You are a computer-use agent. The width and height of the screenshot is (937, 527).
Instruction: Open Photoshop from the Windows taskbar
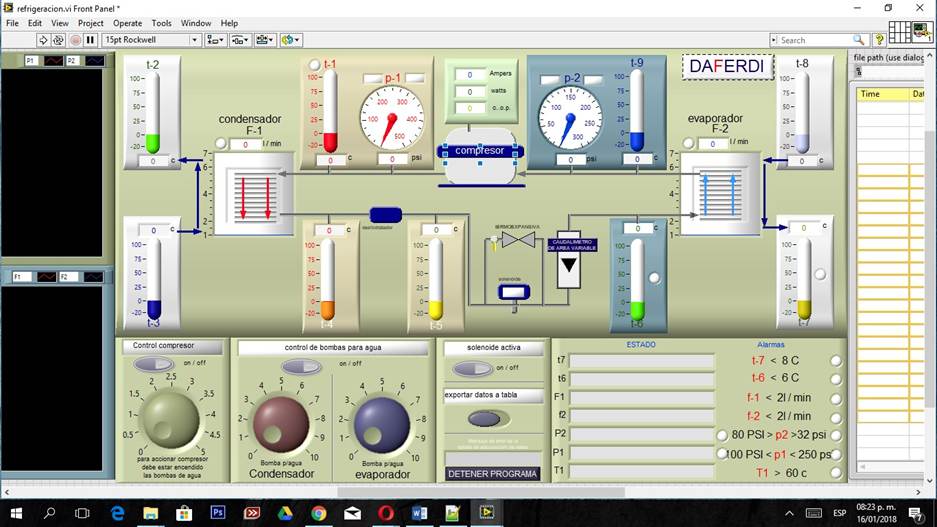point(218,513)
